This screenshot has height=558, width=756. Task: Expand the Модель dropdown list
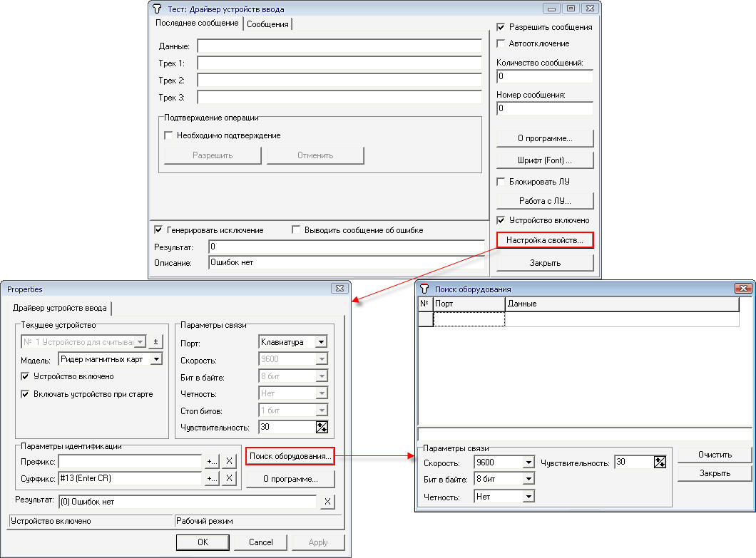click(x=156, y=359)
